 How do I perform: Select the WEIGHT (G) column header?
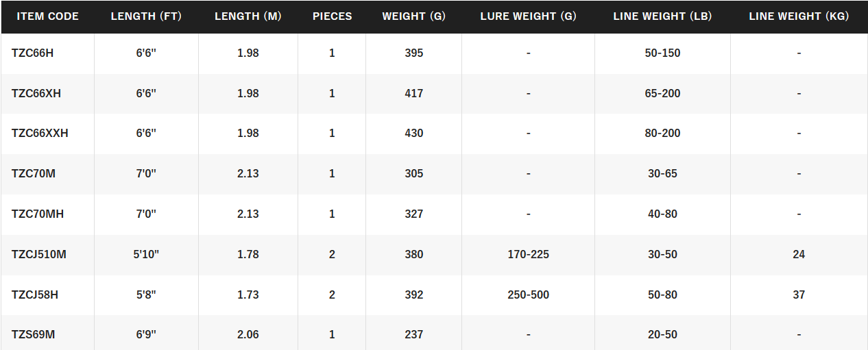413,16
